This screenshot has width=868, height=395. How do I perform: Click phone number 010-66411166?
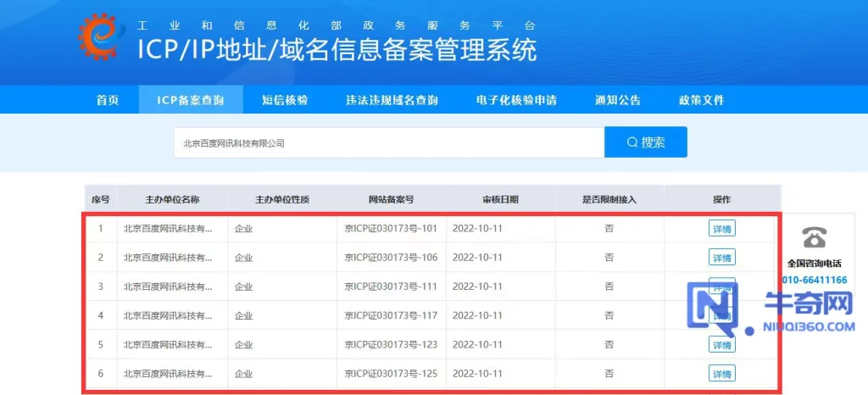815,280
